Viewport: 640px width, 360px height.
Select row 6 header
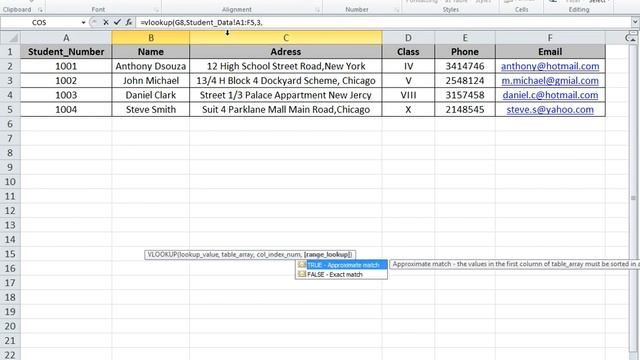(10, 124)
